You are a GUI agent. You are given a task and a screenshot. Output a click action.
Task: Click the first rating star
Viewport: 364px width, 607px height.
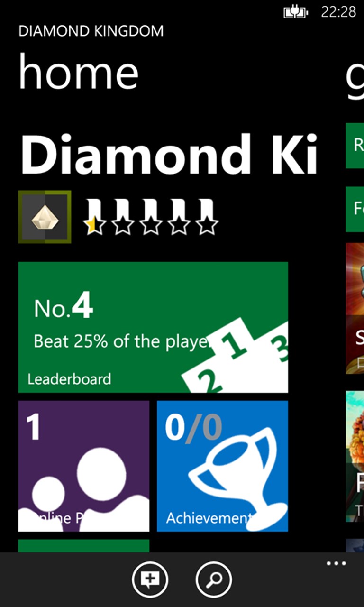(x=95, y=224)
